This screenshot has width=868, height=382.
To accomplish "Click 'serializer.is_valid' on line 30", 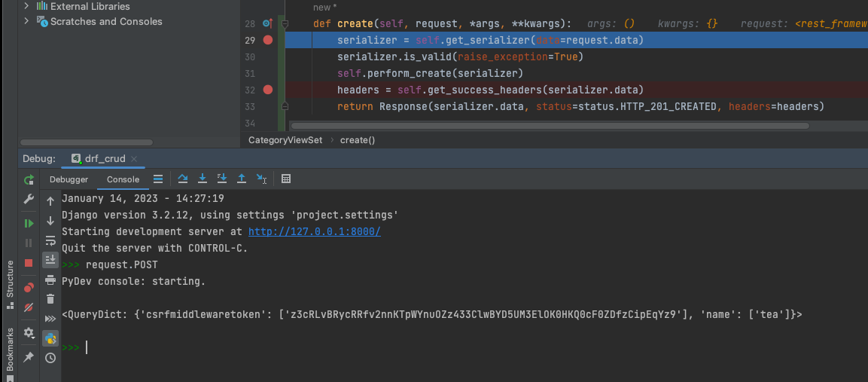I will click(x=394, y=57).
